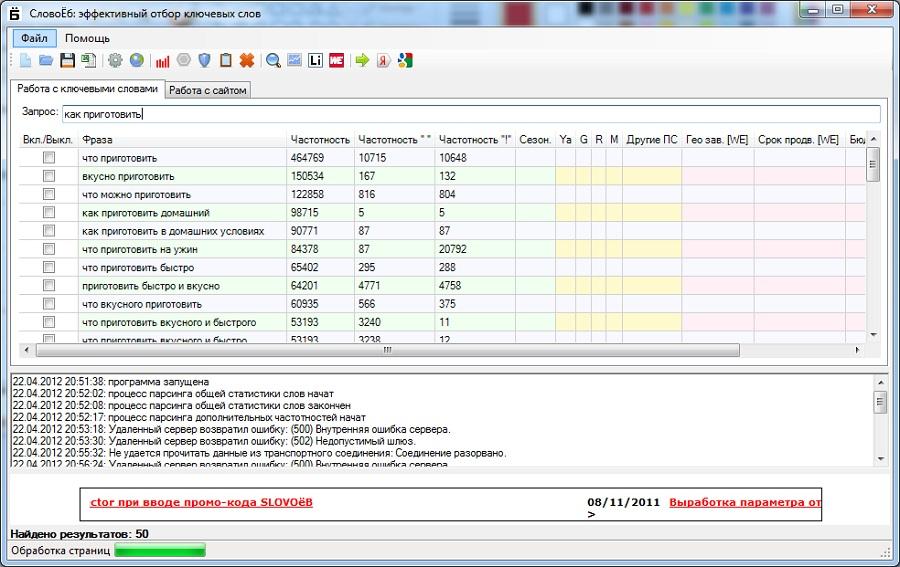Click the Google colored icon
The width and height of the screenshot is (900, 567).
tap(405, 60)
